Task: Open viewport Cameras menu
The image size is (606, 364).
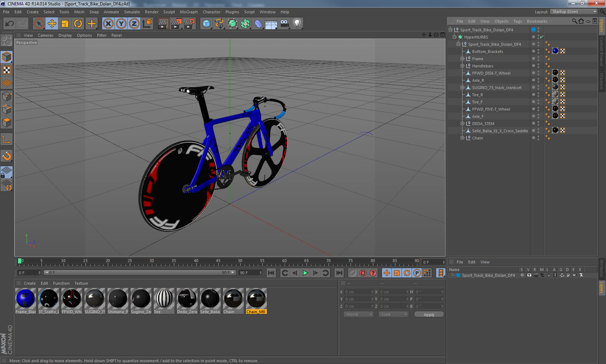Action: [x=45, y=35]
